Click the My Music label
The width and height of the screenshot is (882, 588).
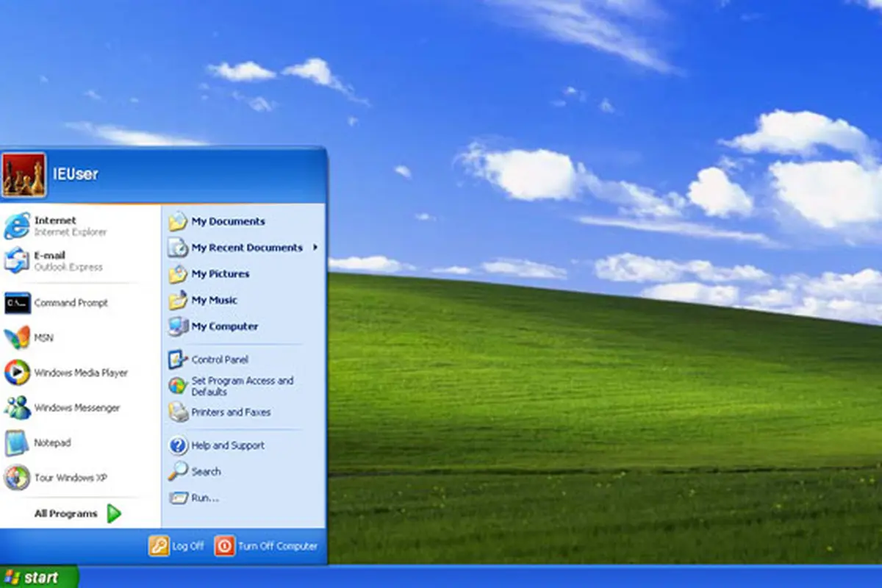point(215,300)
